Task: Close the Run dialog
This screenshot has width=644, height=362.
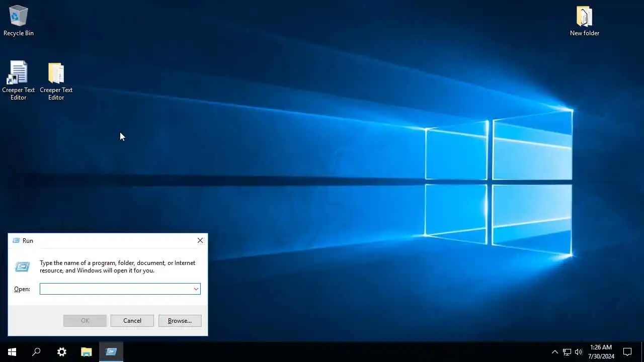Action: point(200,240)
